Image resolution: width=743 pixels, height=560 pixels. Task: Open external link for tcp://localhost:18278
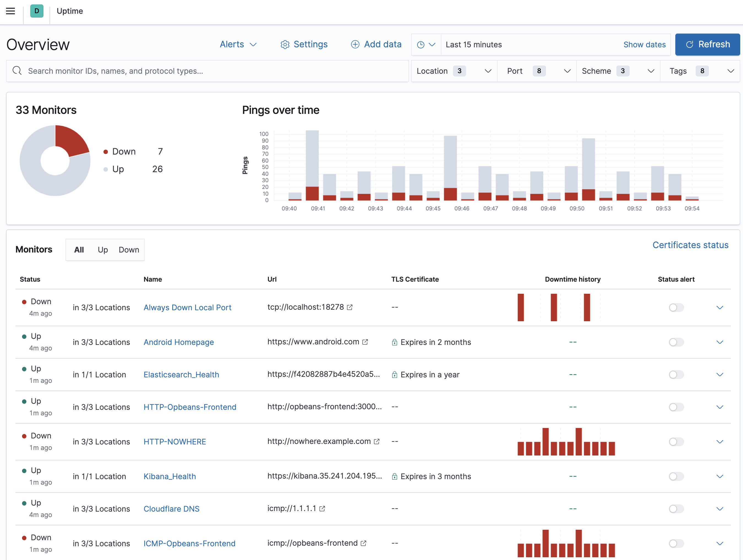pyautogui.click(x=350, y=307)
